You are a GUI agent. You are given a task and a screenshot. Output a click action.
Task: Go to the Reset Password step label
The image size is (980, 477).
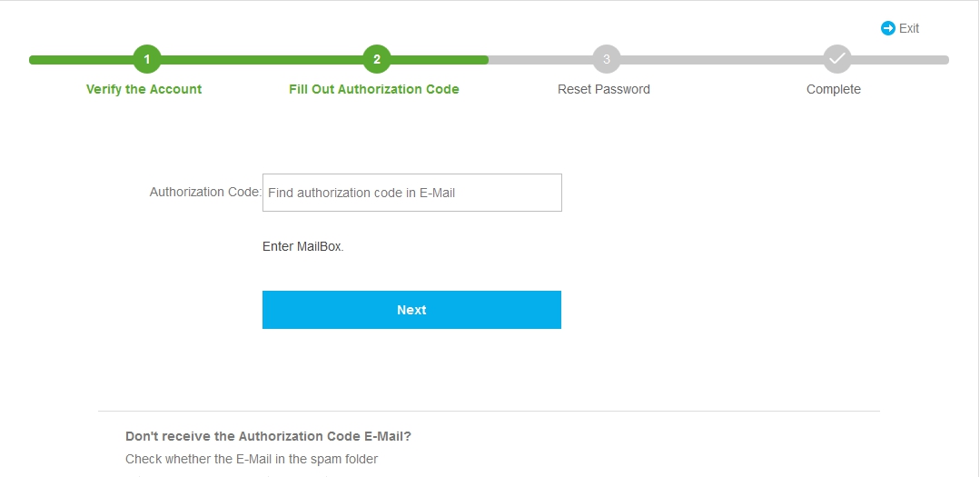click(x=604, y=89)
